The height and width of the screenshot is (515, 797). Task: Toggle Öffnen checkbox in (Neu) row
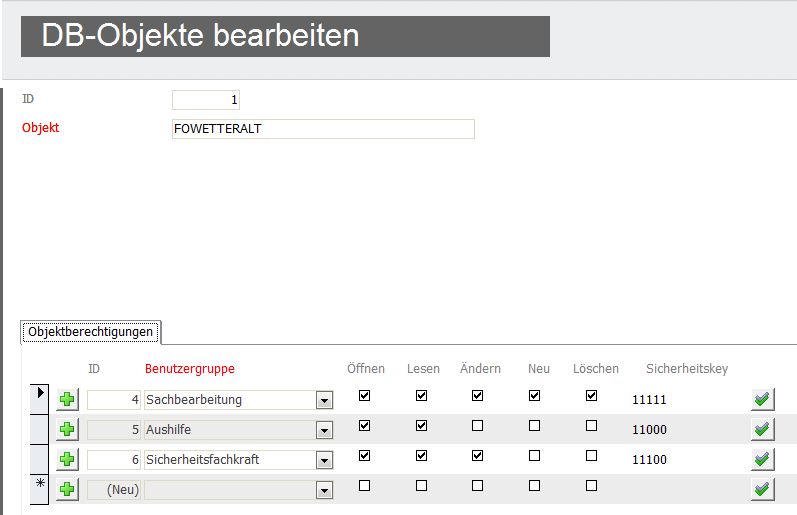coord(364,486)
